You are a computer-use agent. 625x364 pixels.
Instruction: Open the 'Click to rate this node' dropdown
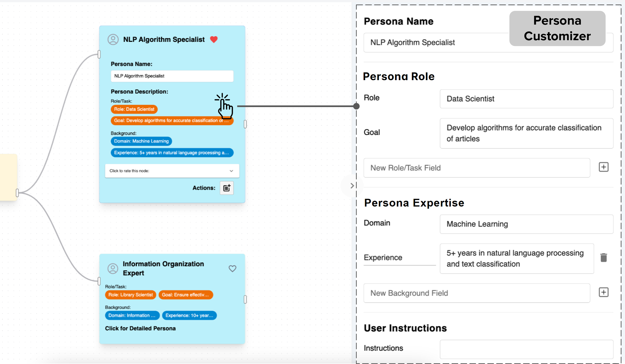click(x=172, y=171)
